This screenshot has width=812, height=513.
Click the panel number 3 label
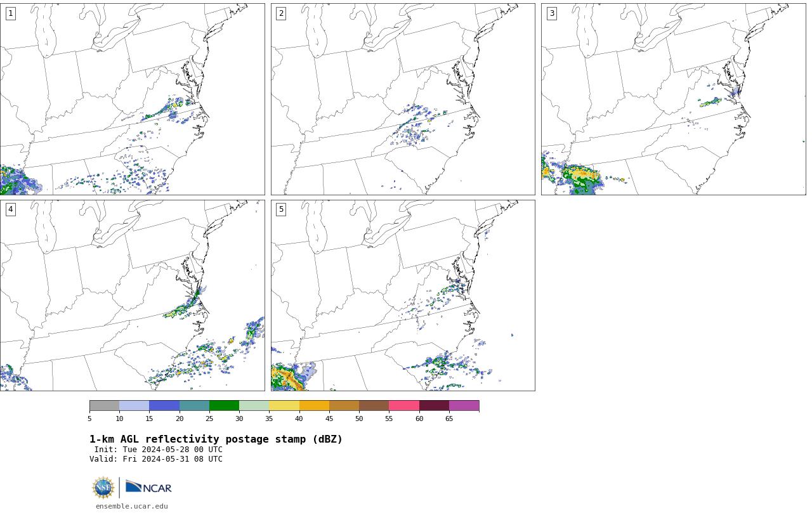(x=551, y=13)
